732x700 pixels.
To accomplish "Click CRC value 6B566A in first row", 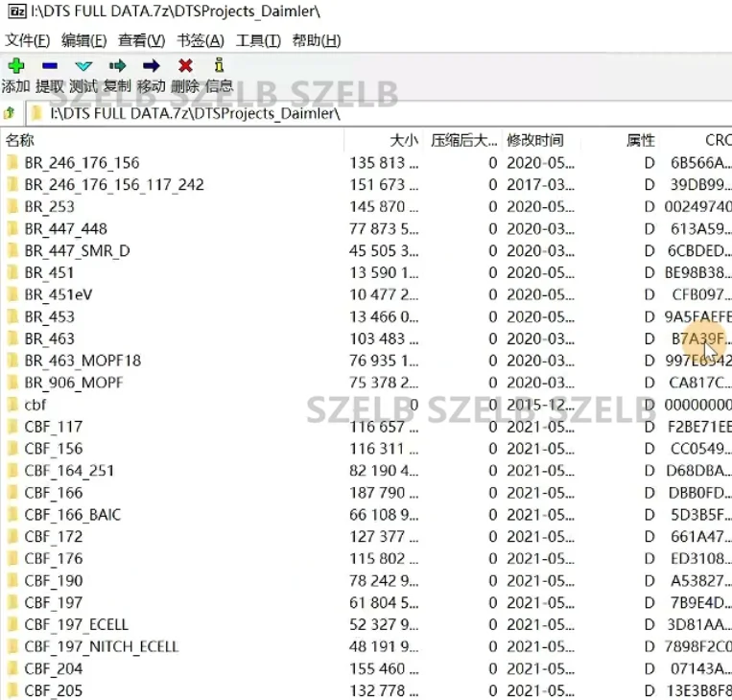I will pyautogui.click(x=700, y=163).
